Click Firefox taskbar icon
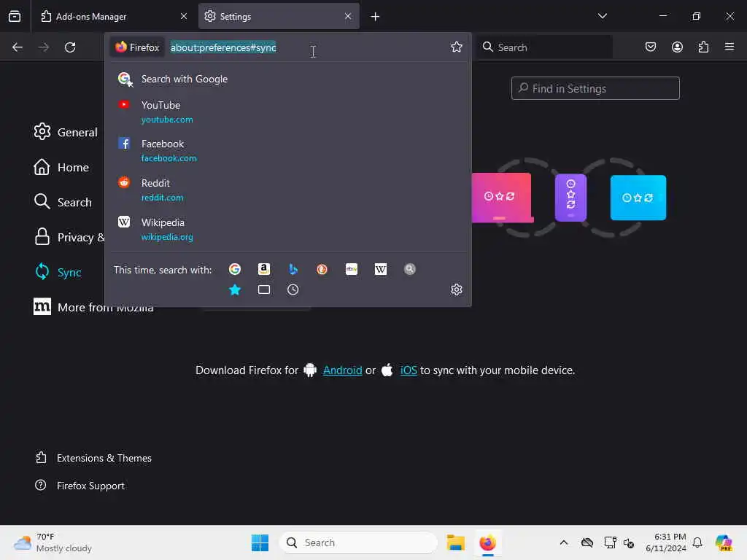 (487, 542)
